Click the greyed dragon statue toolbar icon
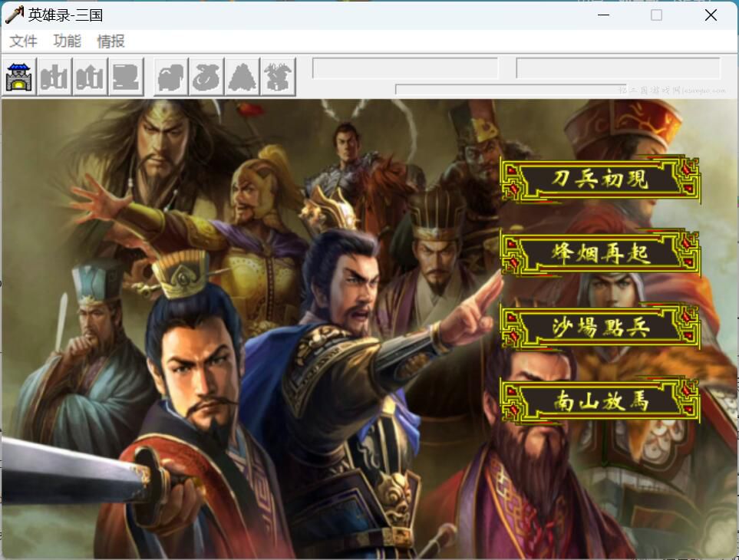Viewport: 739px width, 560px height. 278,77
